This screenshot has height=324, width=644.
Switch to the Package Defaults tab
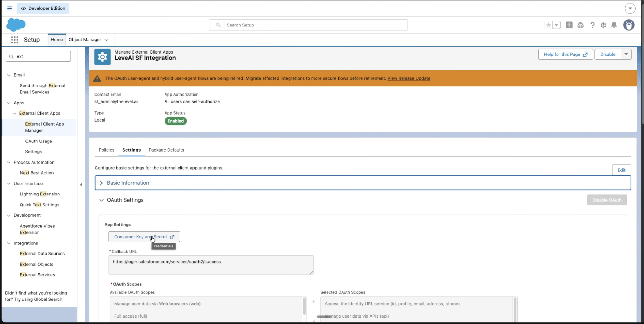coord(166,150)
